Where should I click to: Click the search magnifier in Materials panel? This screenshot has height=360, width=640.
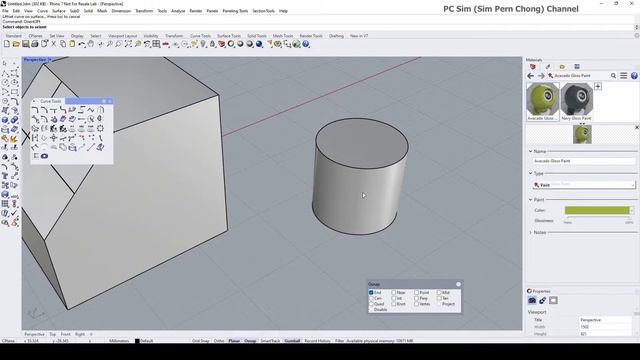coord(613,76)
